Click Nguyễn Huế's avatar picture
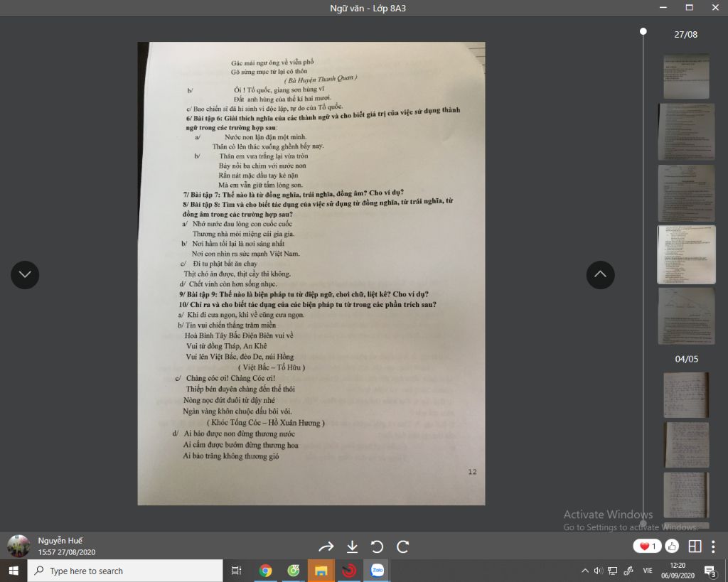 tap(18, 546)
